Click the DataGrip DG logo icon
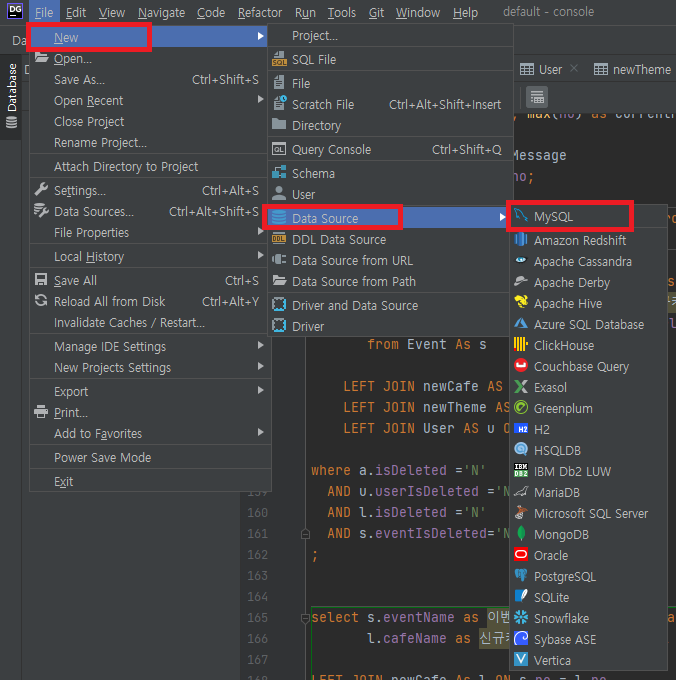This screenshot has height=680, width=676. coord(15,11)
